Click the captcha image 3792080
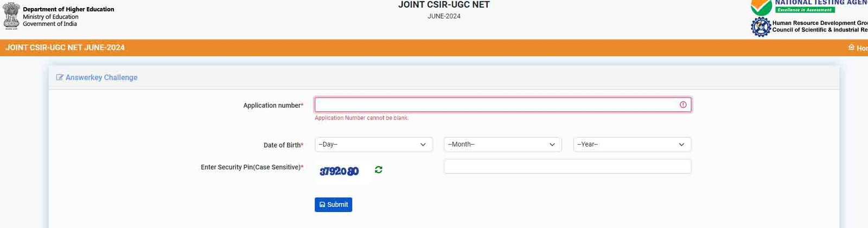Image resolution: width=868 pixels, height=228 pixels. (x=340, y=171)
